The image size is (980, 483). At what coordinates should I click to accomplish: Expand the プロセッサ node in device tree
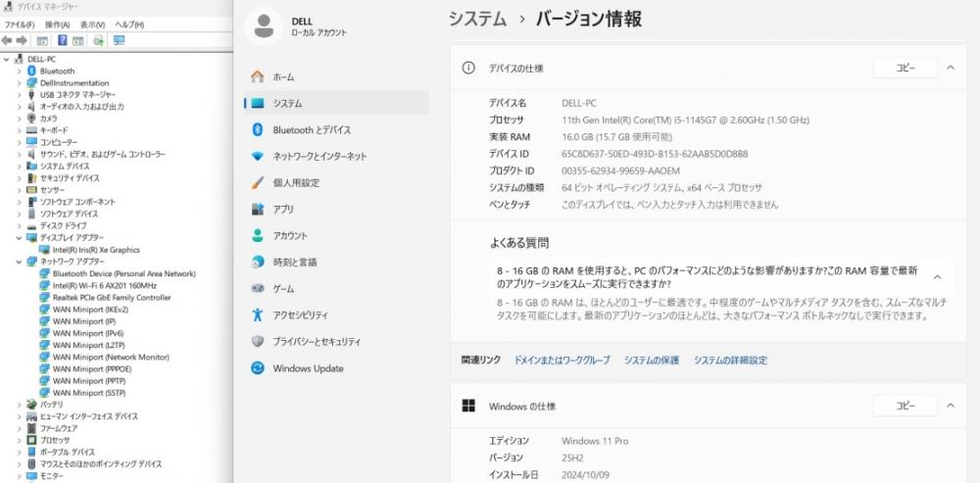(x=20, y=441)
